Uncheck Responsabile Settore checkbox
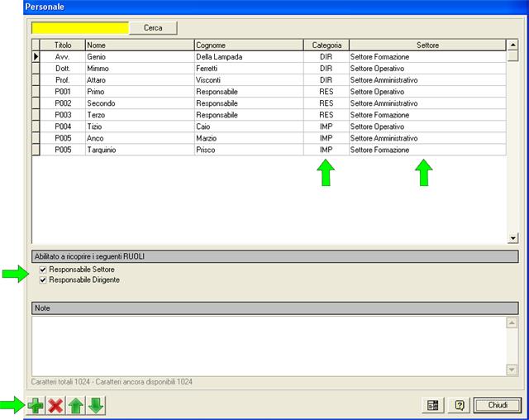The height and width of the screenshot is (420, 529). click(x=43, y=270)
